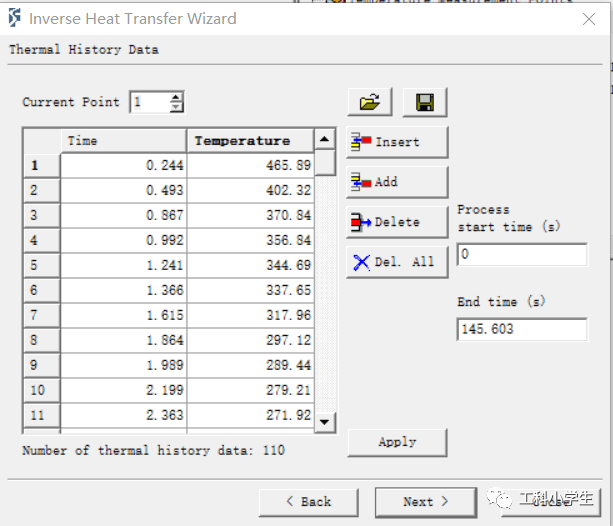Click the Current Point value field

[151, 102]
